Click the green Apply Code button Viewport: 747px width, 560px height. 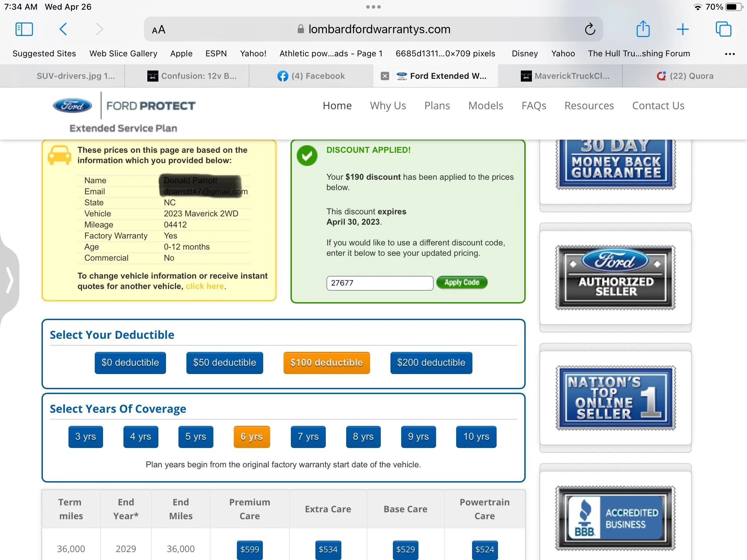[x=462, y=282]
